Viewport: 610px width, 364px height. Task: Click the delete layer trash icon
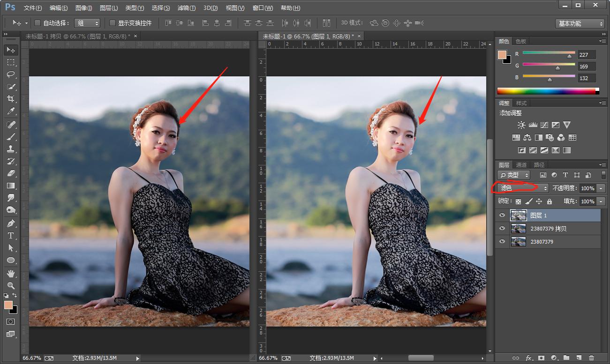pos(591,358)
